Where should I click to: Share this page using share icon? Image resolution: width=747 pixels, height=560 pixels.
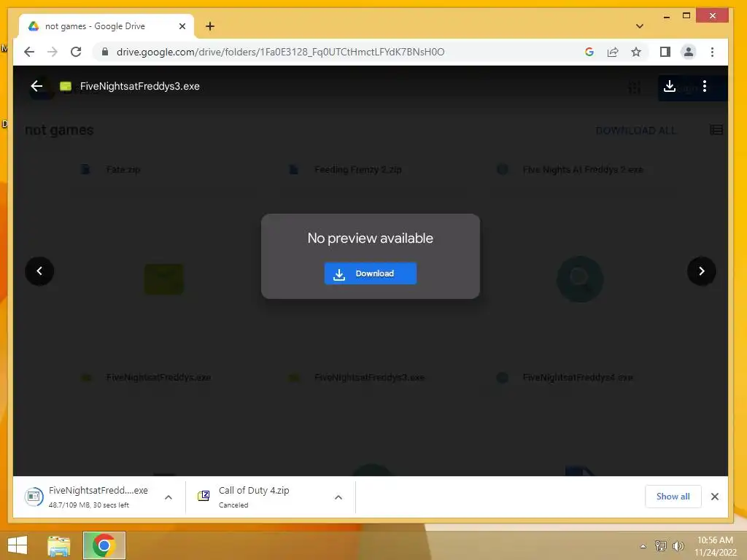[x=613, y=52]
